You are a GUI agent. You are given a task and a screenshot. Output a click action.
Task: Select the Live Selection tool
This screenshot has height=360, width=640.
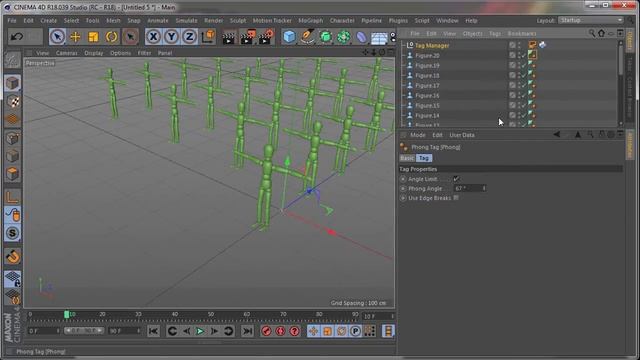pyautogui.click(x=57, y=37)
